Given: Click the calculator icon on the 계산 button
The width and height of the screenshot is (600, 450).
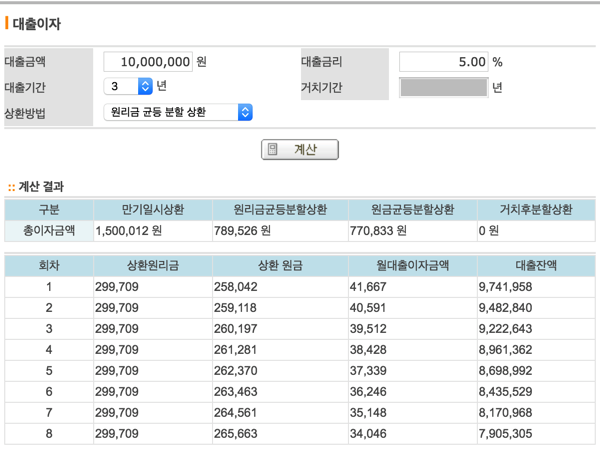Looking at the screenshot, I should click(273, 150).
